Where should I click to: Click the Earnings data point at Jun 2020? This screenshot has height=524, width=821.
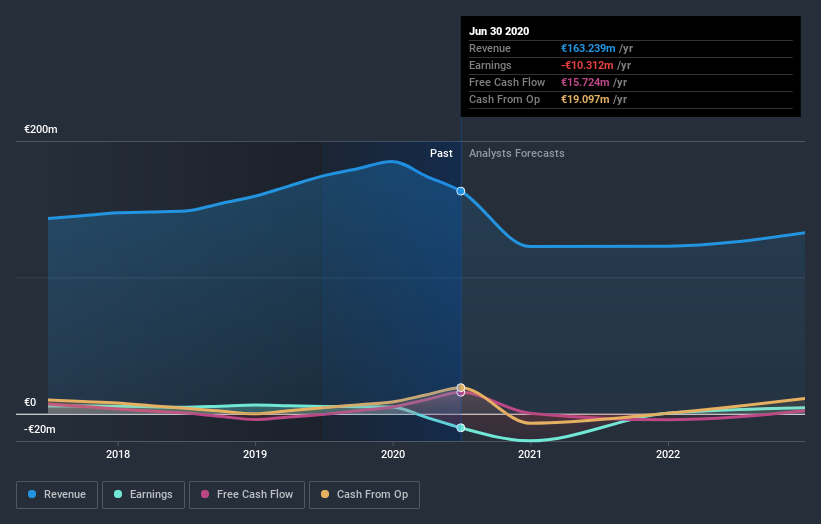tap(461, 428)
